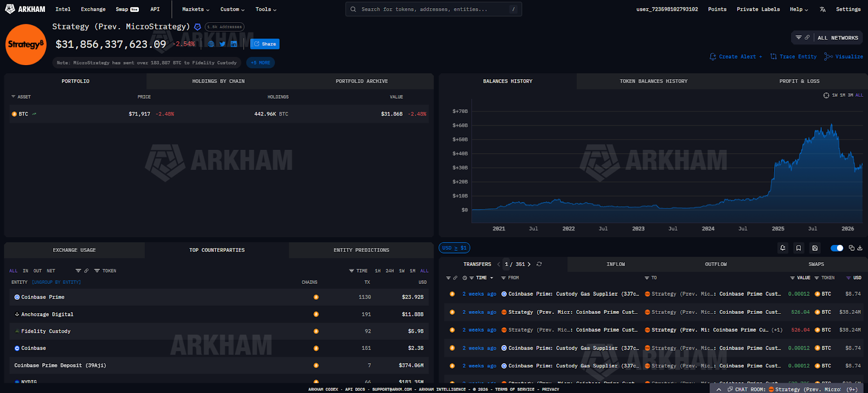Set balance chart range to 3M
This screenshot has width=868, height=393.
point(851,95)
